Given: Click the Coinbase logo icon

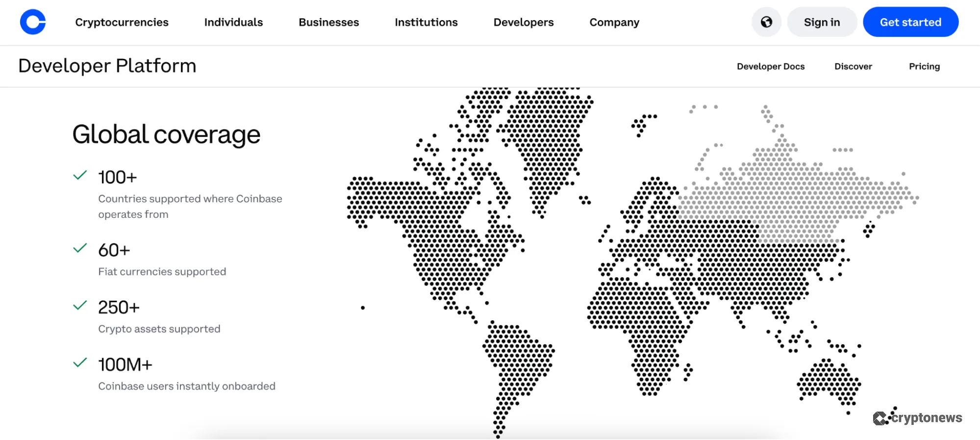Looking at the screenshot, I should [x=33, y=22].
